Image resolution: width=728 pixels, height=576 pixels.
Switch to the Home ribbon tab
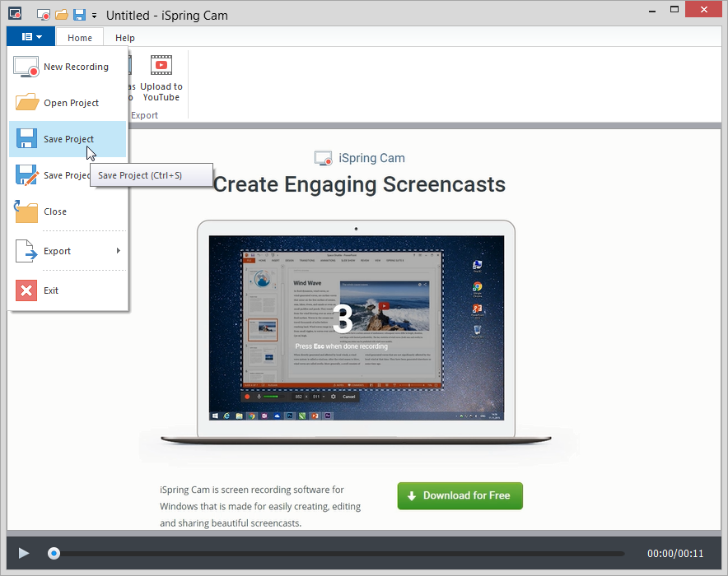click(x=80, y=38)
